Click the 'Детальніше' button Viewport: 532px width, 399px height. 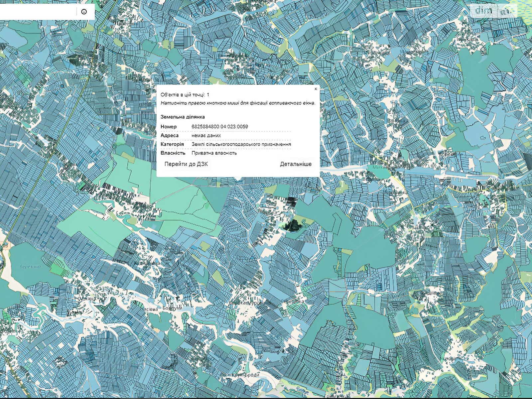click(296, 164)
